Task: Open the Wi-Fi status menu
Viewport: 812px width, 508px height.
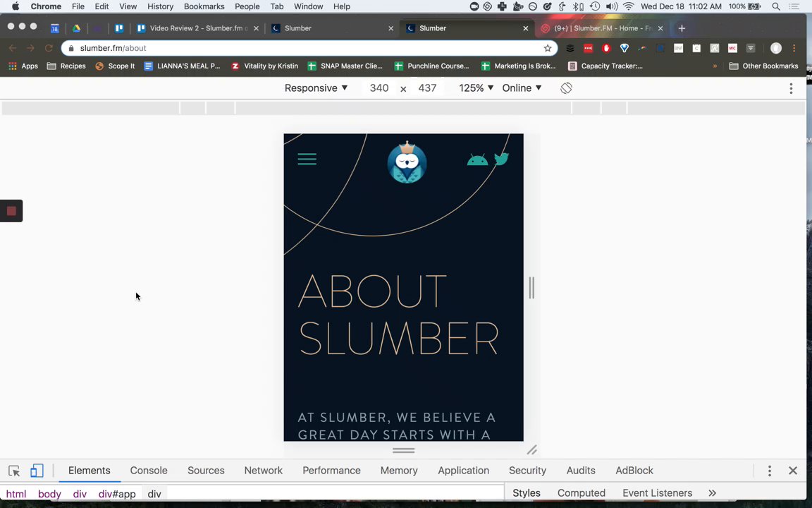Action: [629, 7]
